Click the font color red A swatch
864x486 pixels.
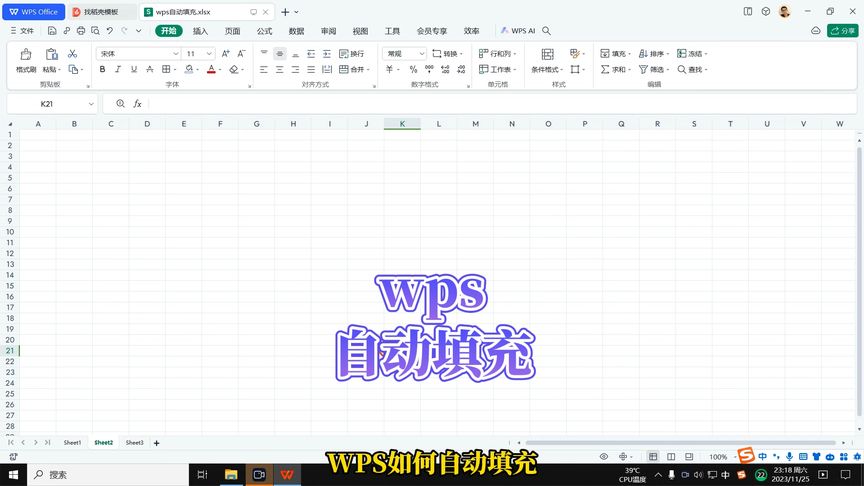coord(211,70)
